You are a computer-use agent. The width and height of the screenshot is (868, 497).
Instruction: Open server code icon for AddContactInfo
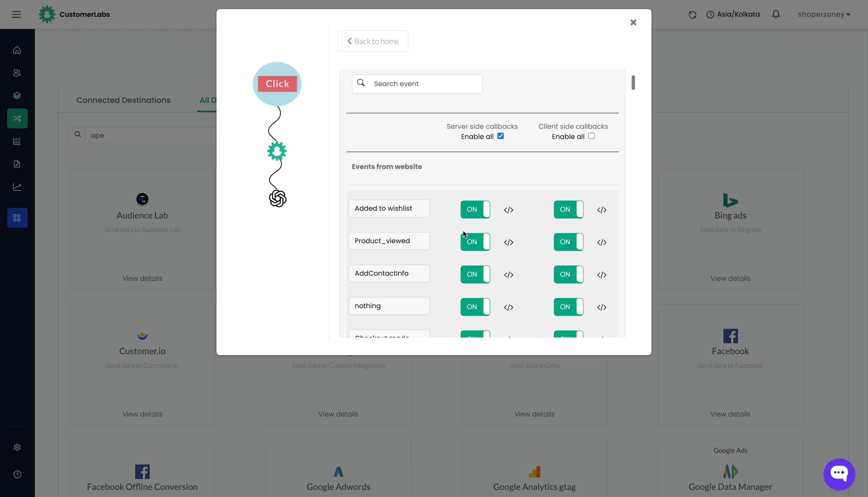pos(509,275)
